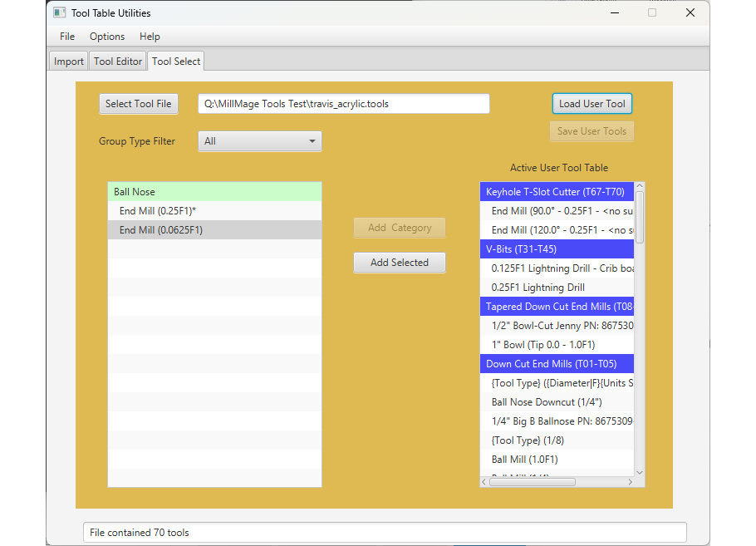This screenshot has width=756, height=546.
Task: Switch to the Import tab
Action: (x=67, y=61)
